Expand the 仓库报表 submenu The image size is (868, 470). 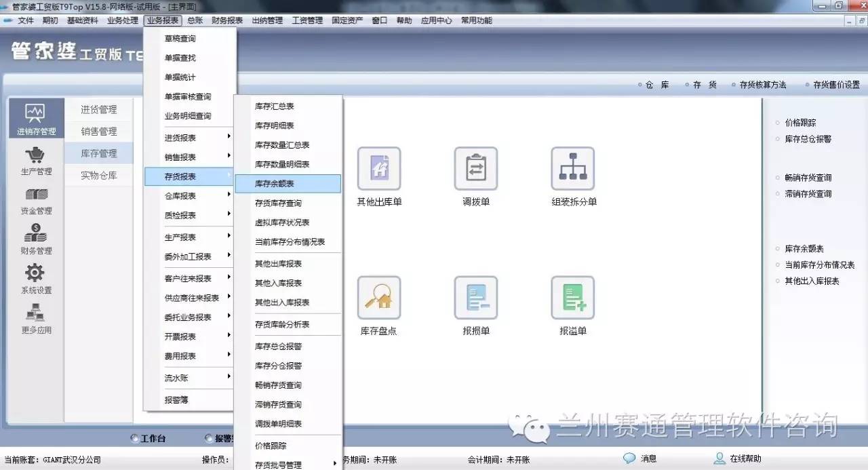click(190, 196)
